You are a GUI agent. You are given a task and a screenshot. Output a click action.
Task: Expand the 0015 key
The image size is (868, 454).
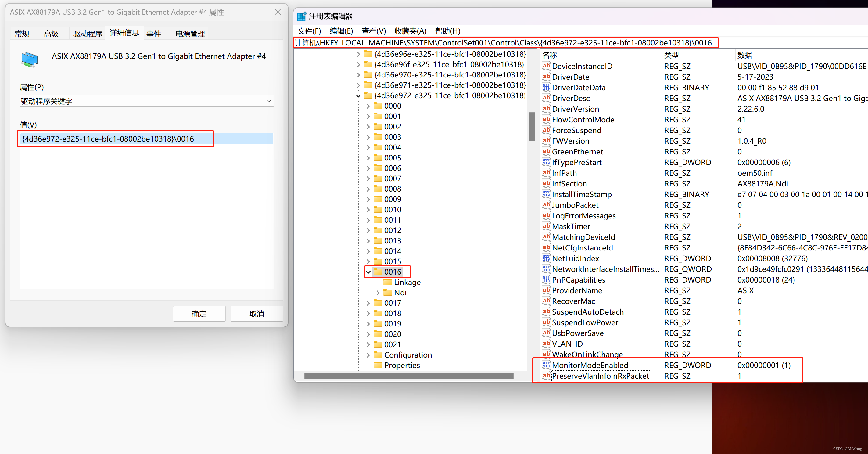[x=368, y=261]
